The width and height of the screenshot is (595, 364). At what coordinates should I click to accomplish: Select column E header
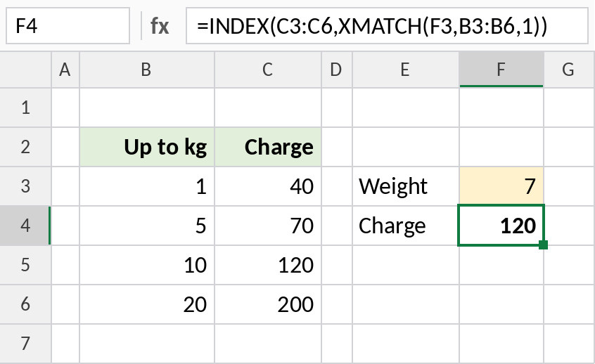(x=406, y=70)
